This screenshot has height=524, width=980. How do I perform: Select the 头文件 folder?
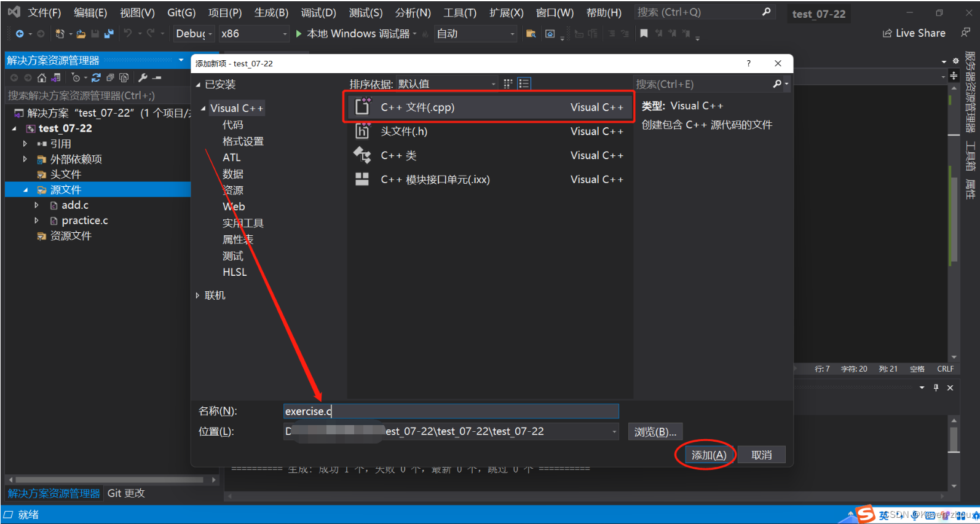pos(66,174)
